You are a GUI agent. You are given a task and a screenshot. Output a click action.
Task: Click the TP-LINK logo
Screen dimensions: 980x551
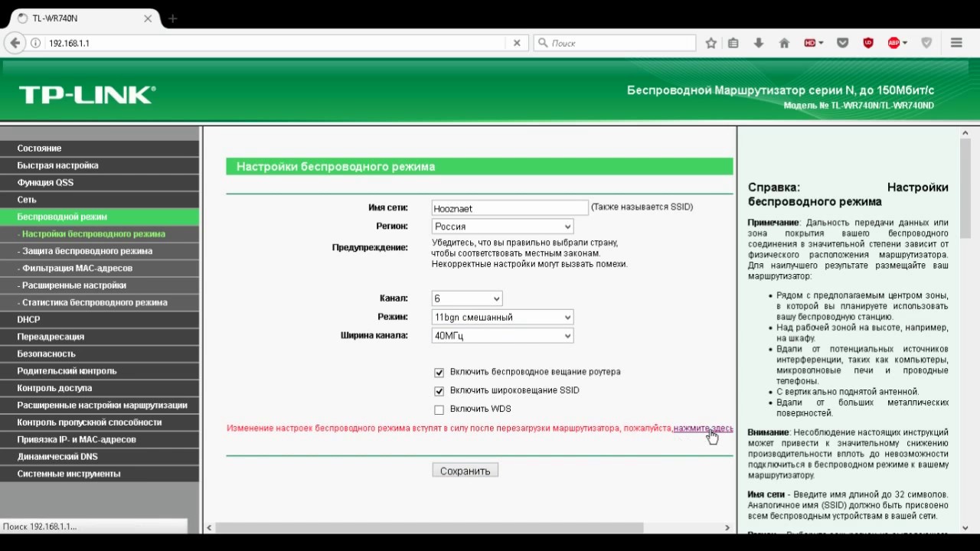tap(87, 95)
